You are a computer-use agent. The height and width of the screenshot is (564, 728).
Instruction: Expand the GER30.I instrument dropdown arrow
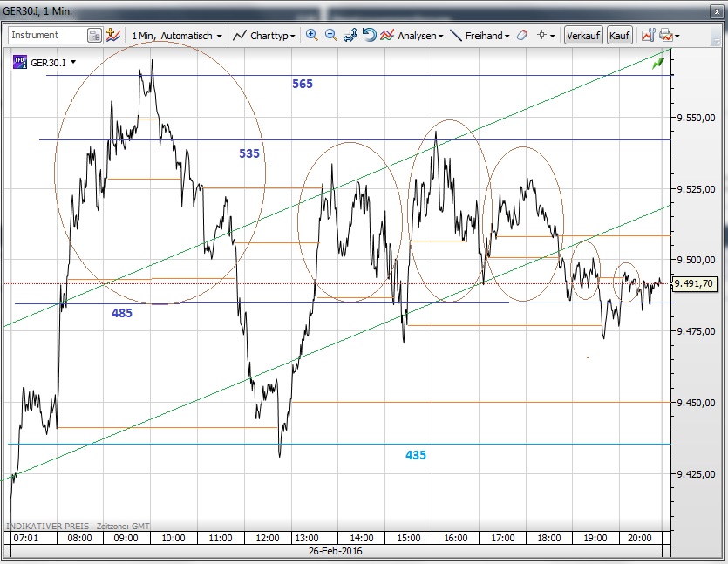[x=73, y=62]
